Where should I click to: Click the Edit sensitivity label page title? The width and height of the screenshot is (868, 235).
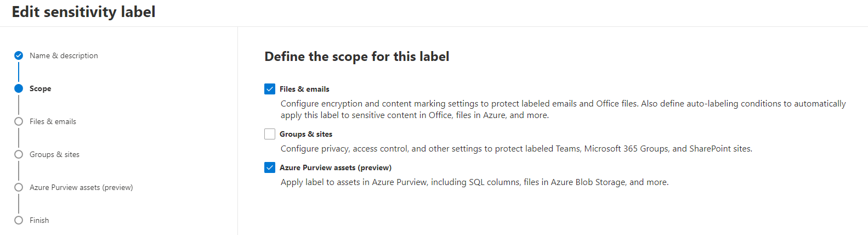pyautogui.click(x=83, y=12)
